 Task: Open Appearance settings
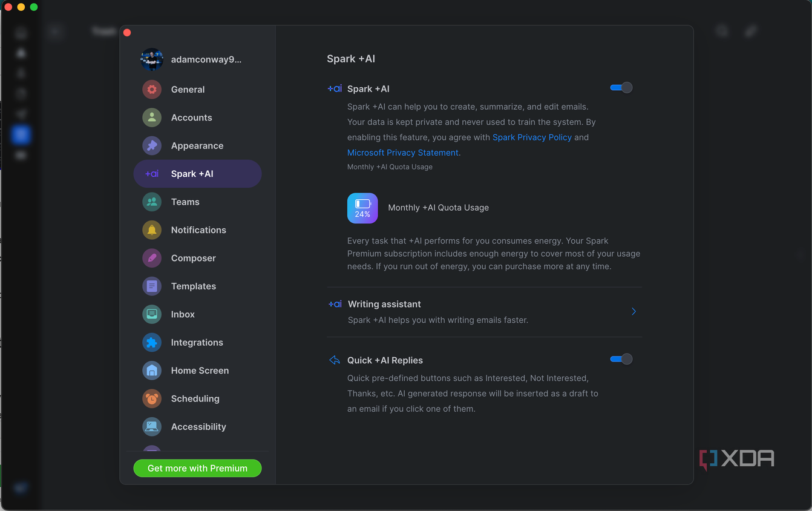click(x=197, y=145)
